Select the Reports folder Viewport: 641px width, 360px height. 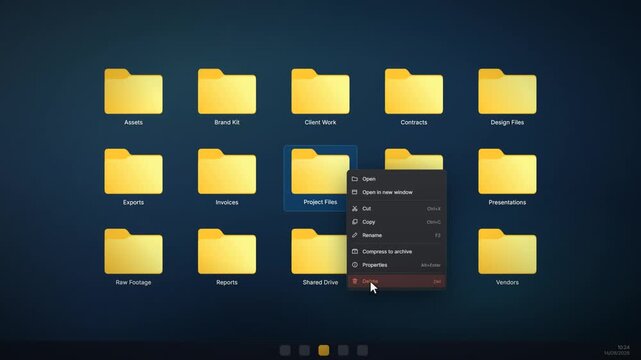coord(227,257)
